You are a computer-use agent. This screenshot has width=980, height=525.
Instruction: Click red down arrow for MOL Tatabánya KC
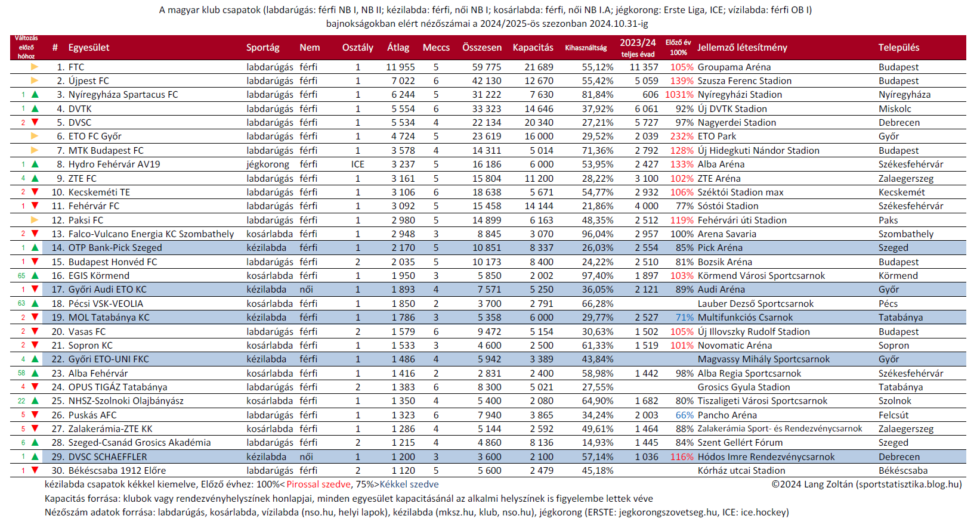point(35,317)
